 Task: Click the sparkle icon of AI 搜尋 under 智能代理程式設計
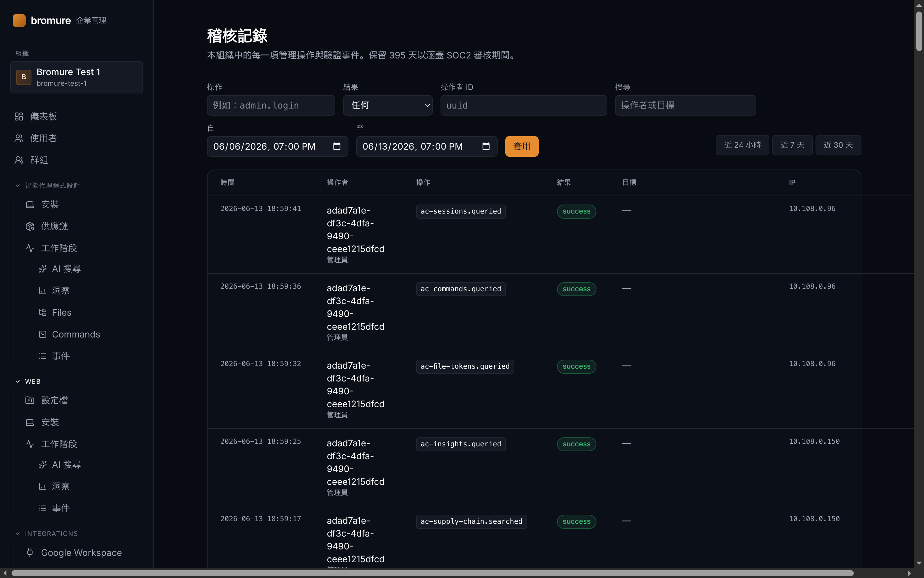tap(42, 269)
